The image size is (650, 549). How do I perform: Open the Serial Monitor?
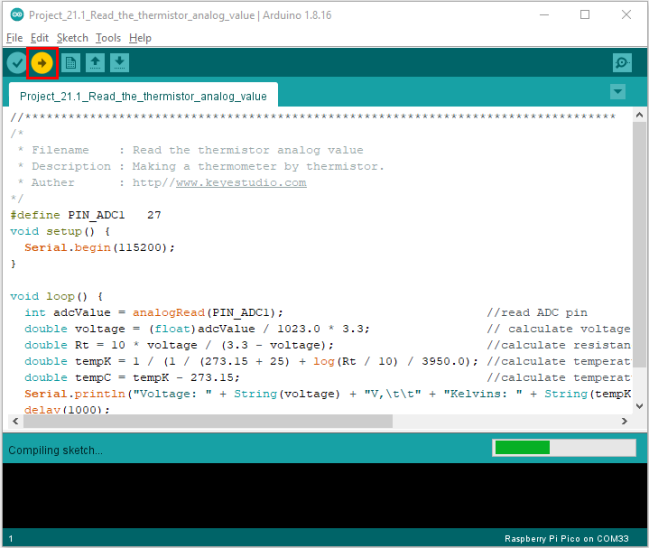[x=622, y=63]
